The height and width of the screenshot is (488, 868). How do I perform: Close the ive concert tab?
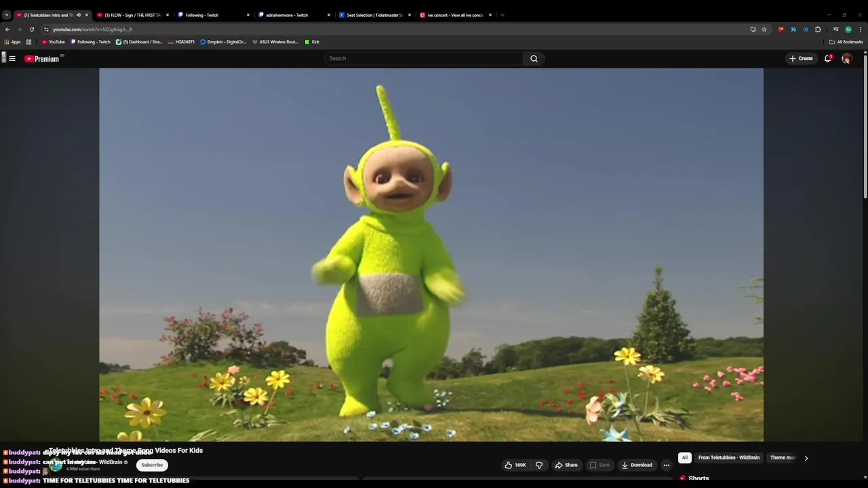[x=490, y=15]
